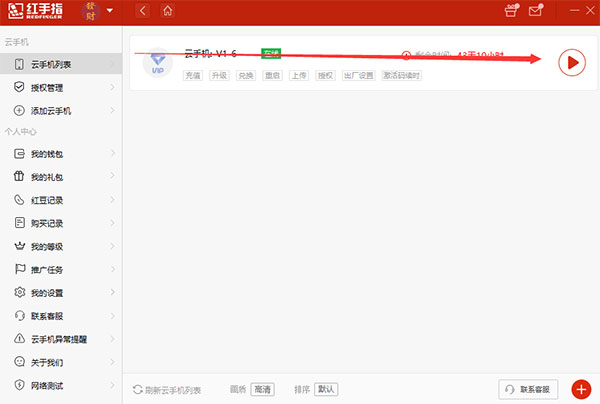The width and height of the screenshot is (600, 404).
Task: Click the 网络测试 shield icon
Action: 20,385
